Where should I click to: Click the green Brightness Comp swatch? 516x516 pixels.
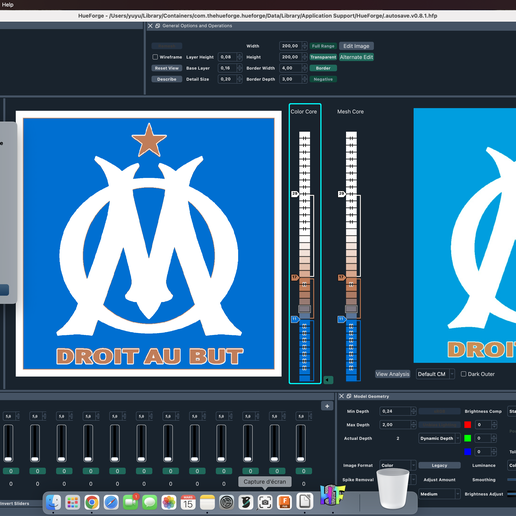(468, 438)
